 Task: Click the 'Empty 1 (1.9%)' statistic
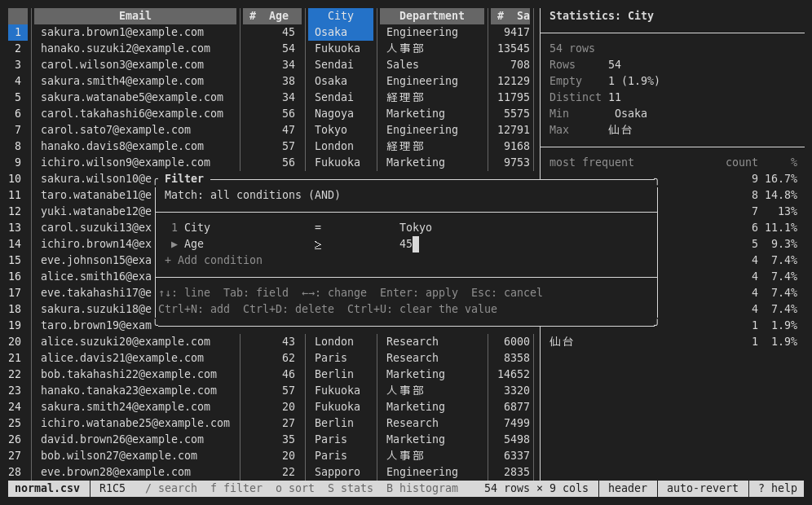point(604,81)
